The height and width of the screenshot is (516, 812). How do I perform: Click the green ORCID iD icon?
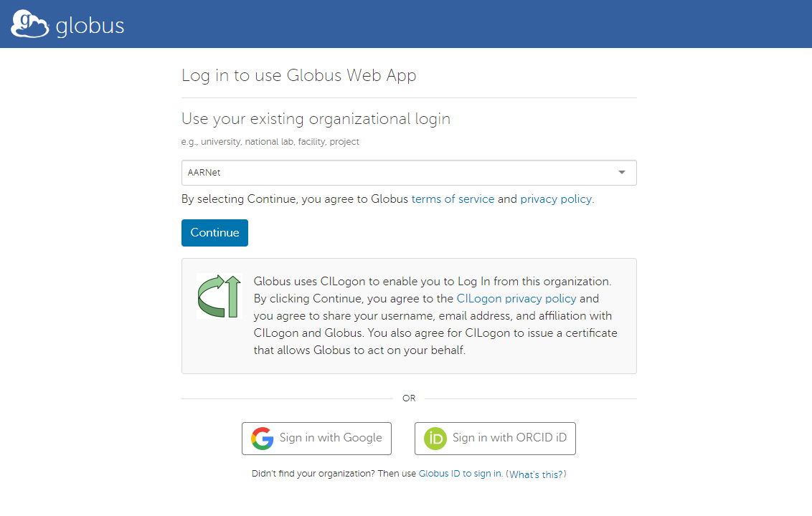[435, 439]
